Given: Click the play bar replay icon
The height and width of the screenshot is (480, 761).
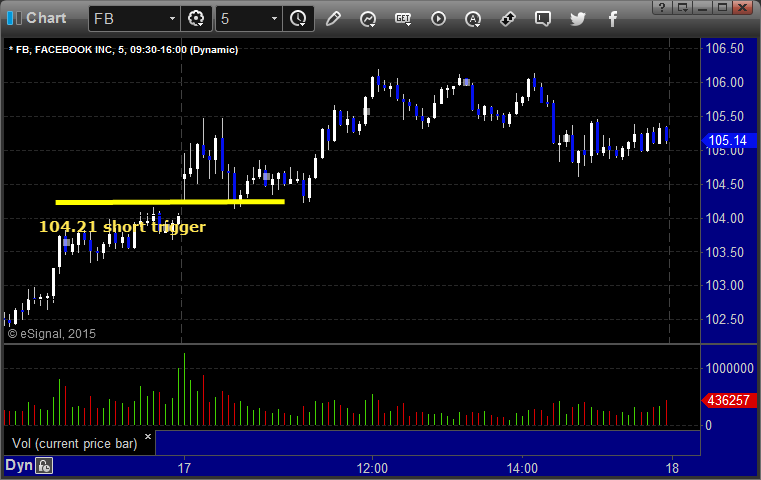Looking at the screenshot, I should pyautogui.click(x=438, y=19).
